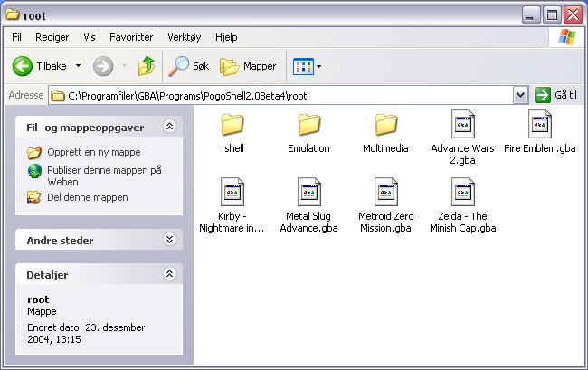Expand the address bar dropdown

click(520, 95)
